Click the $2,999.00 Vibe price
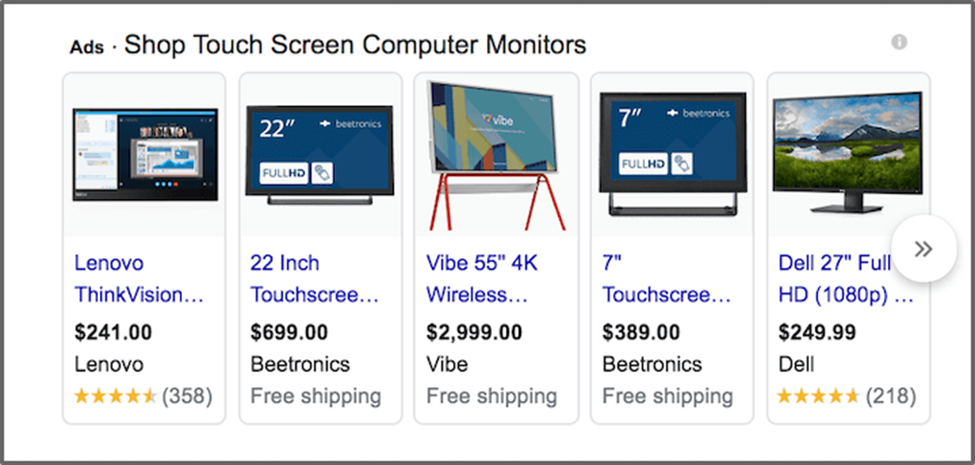The height and width of the screenshot is (465, 975). coord(474,331)
